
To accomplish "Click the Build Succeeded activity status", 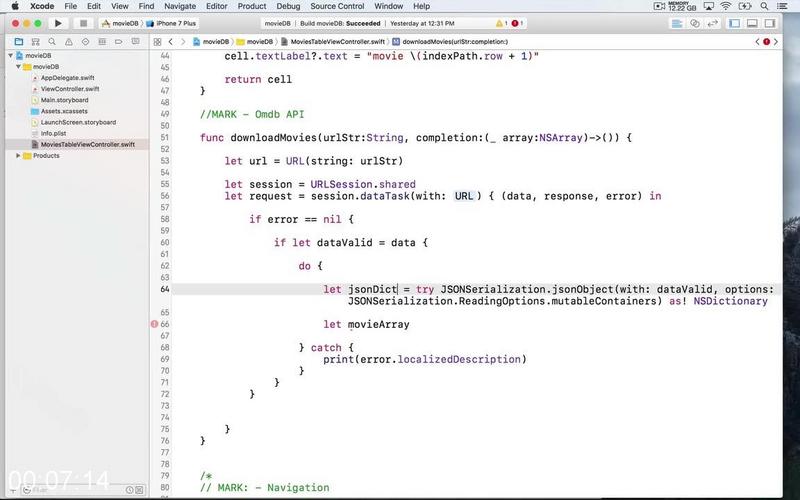I will point(340,23).
